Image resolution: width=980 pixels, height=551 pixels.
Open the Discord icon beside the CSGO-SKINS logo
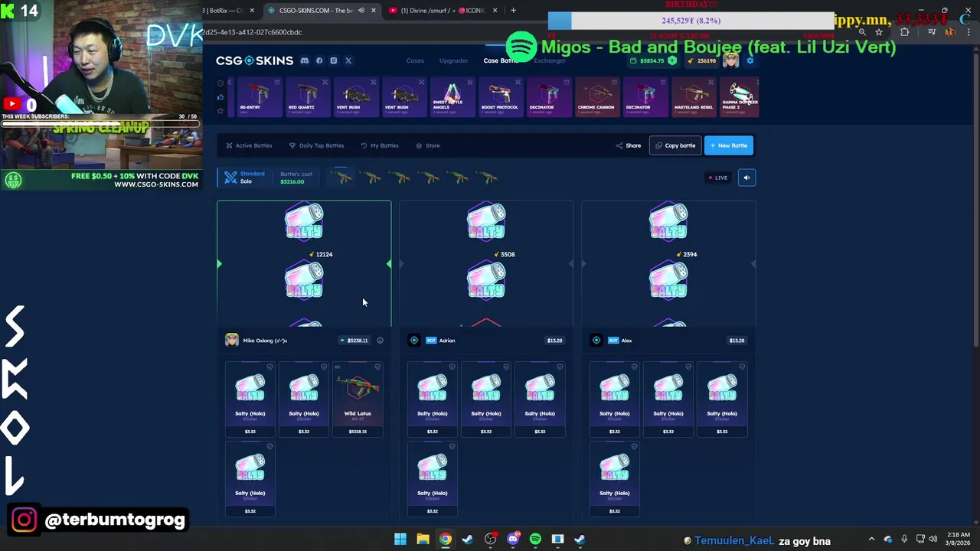[305, 60]
